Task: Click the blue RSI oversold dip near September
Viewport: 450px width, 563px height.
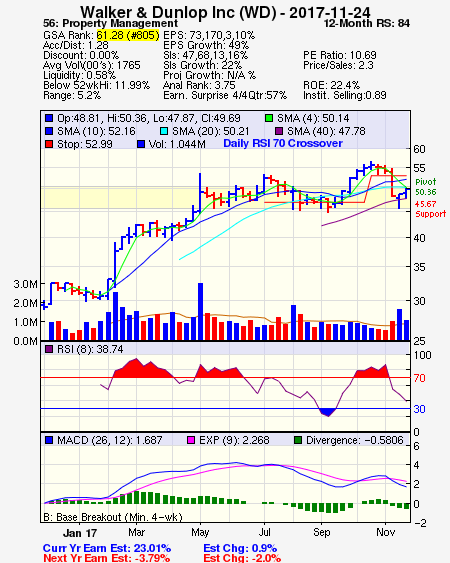Action: [327, 412]
